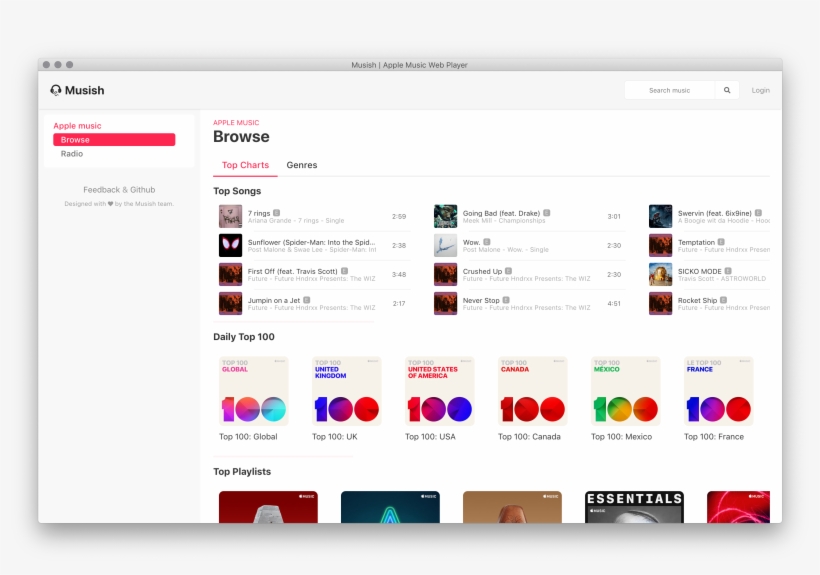Open the first dark red playlist cover
The width and height of the screenshot is (820, 575).
268,507
